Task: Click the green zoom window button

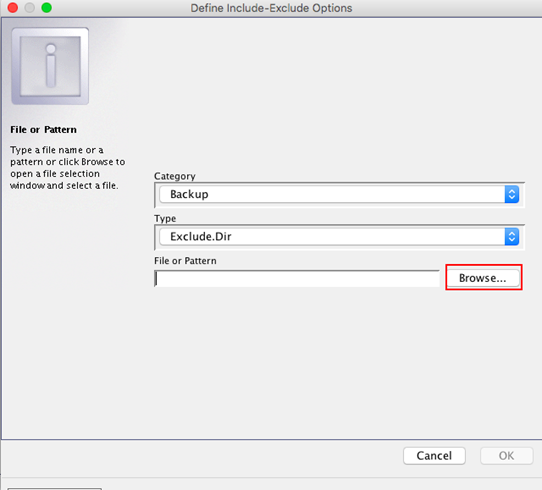Action: point(46,8)
